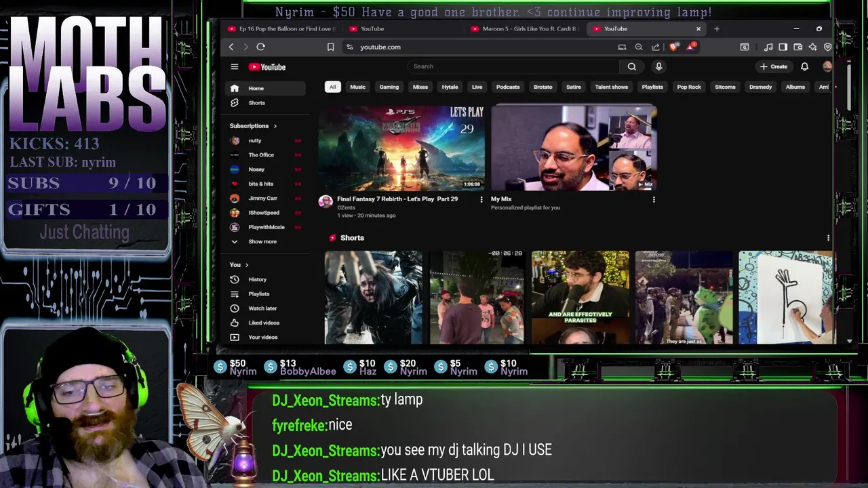
Task: Open the tab search icon in toolbar
Action: click(745, 47)
